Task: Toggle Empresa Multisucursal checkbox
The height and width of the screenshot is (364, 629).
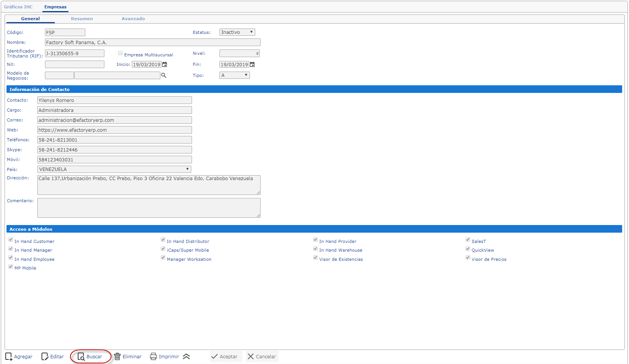Action: tap(120, 53)
